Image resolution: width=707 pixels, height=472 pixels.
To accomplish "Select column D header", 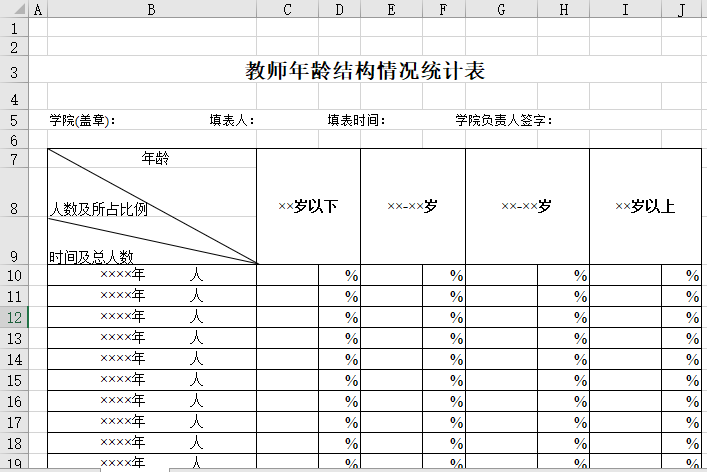I will [x=340, y=9].
